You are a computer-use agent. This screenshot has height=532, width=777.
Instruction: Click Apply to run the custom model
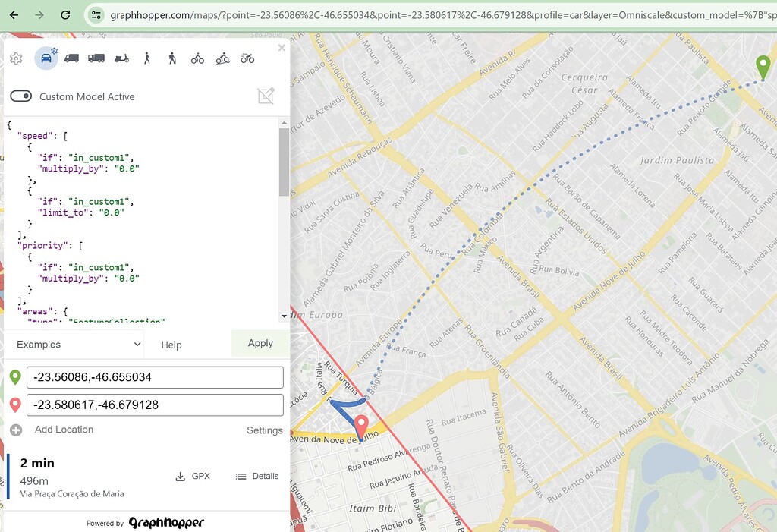(x=260, y=343)
